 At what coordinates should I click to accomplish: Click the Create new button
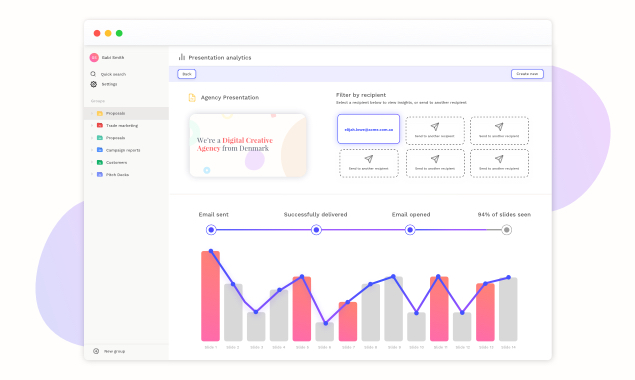pos(527,74)
